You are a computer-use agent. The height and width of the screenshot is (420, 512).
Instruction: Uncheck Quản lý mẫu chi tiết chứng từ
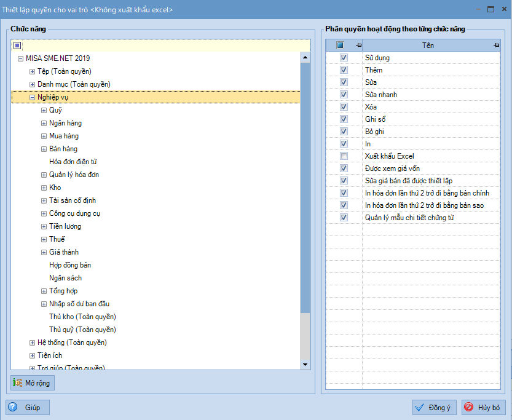pyautogui.click(x=344, y=218)
